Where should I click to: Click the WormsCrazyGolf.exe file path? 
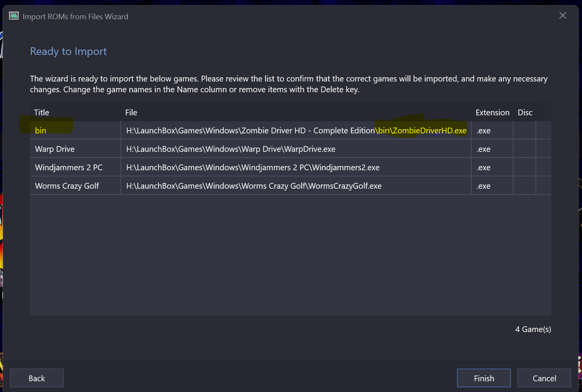click(x=296, y=186)
